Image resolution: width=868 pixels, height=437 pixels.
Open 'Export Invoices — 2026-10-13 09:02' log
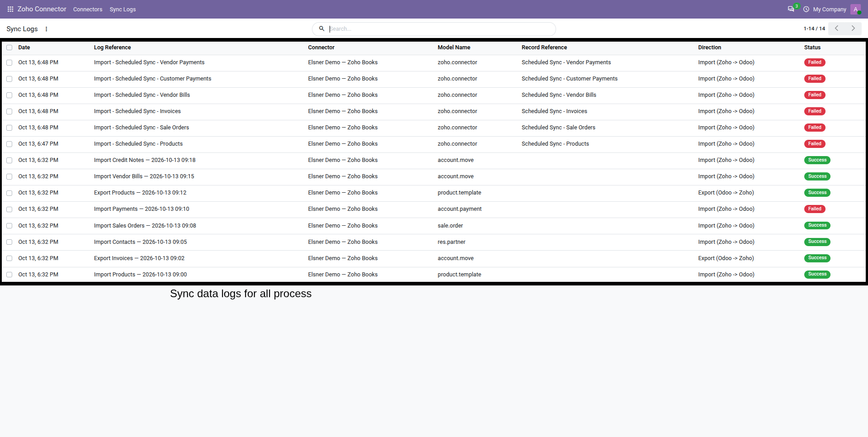pos(139,258)
